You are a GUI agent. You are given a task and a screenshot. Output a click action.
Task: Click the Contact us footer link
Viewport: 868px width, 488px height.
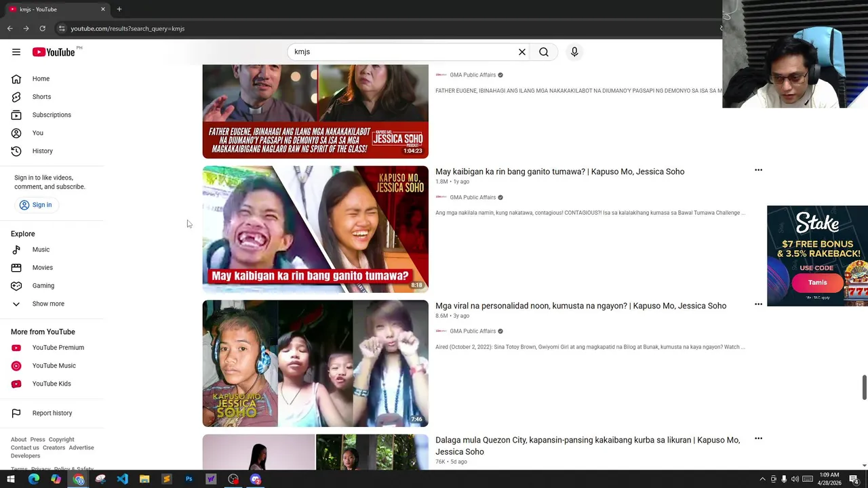(x=25, y=447)
